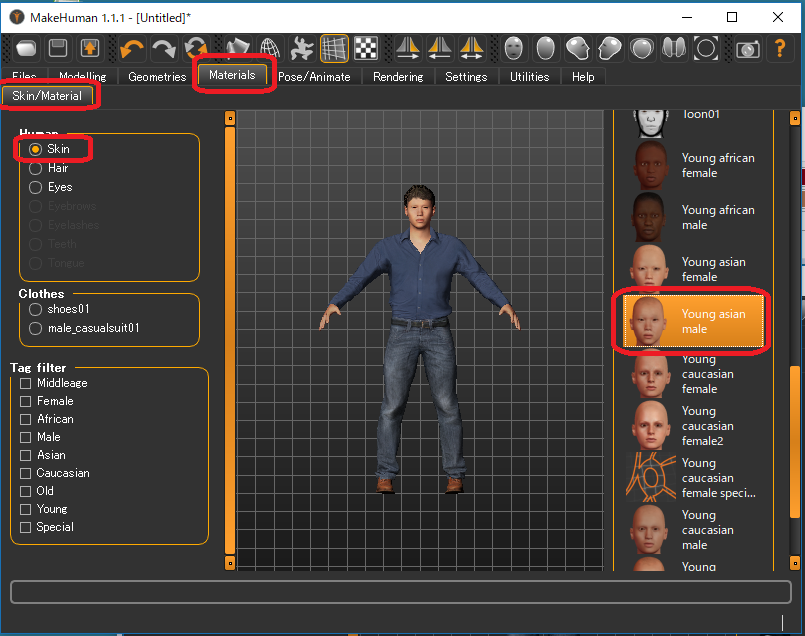Click the Skin/Material sub-tab button
This screenshot has height=636, width=805.
[x=47, y=96]
